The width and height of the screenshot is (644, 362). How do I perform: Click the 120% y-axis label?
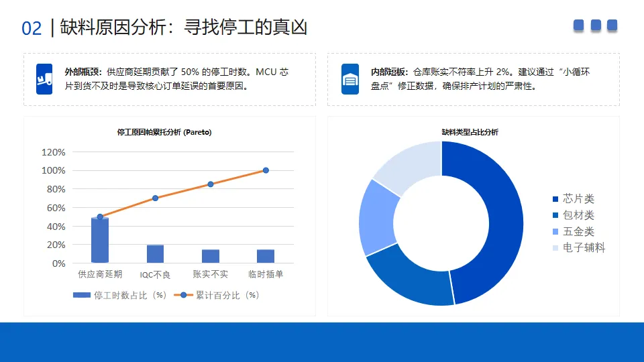54,152
